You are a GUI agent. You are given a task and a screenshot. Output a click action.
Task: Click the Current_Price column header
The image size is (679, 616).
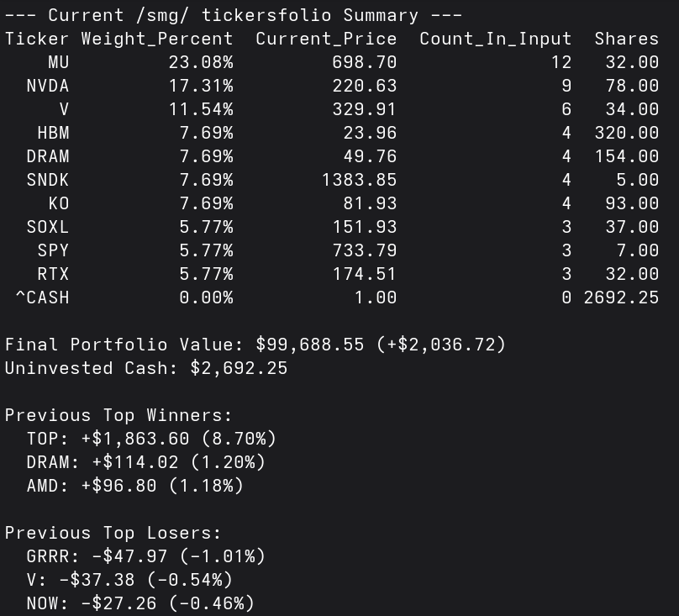[x=326, y=39]
